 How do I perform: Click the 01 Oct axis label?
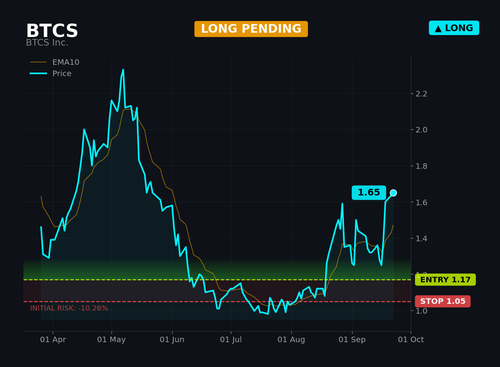coord(411,339)
